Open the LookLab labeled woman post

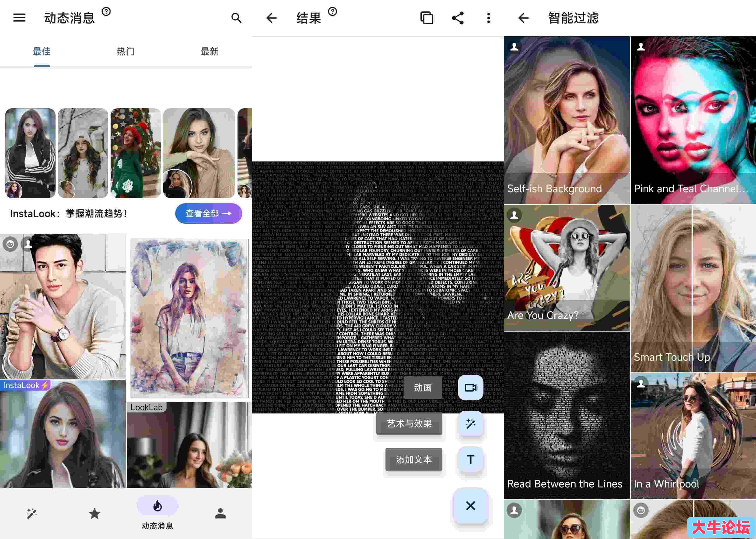coord(189,445)
